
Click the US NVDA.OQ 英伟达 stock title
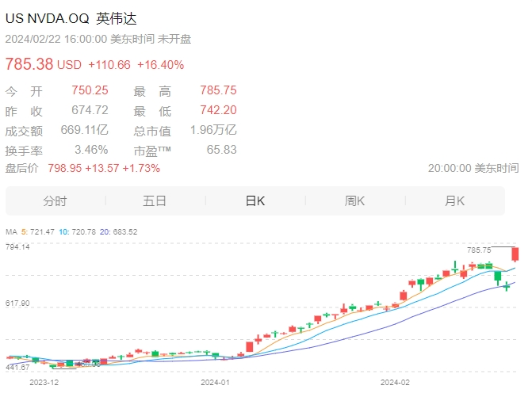[x=71, y=18]
